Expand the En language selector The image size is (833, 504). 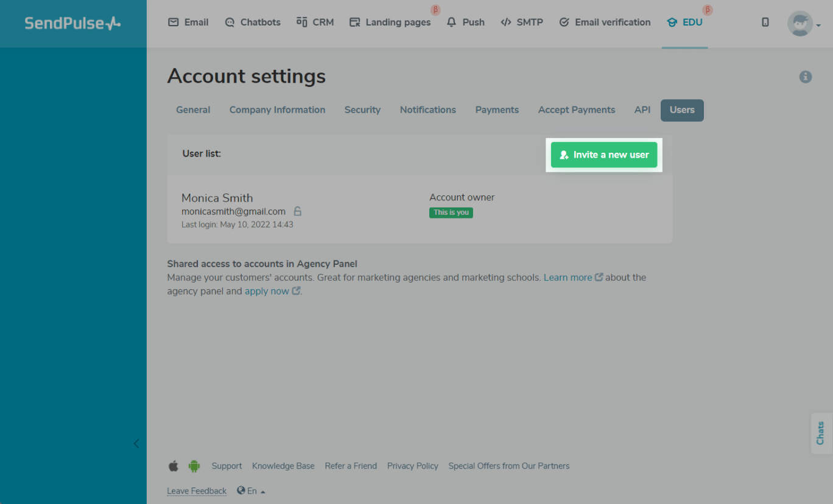251,491
